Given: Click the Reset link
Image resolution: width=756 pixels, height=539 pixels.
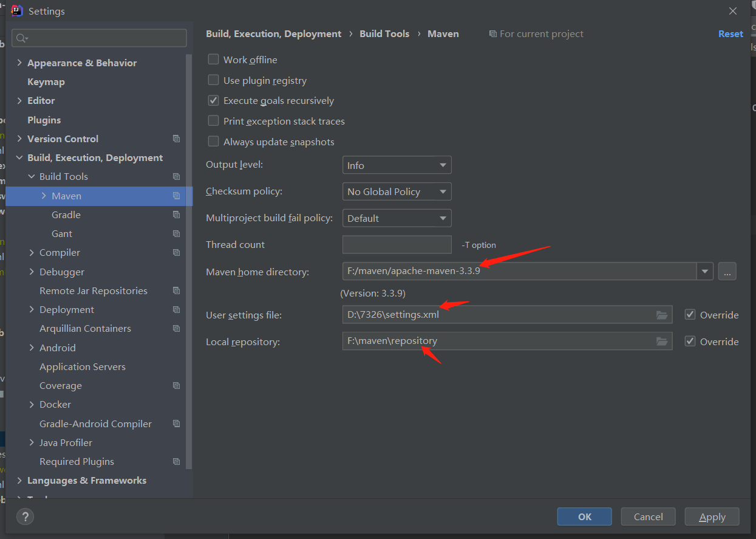Looking at the screenshot, I should (730, 33).
